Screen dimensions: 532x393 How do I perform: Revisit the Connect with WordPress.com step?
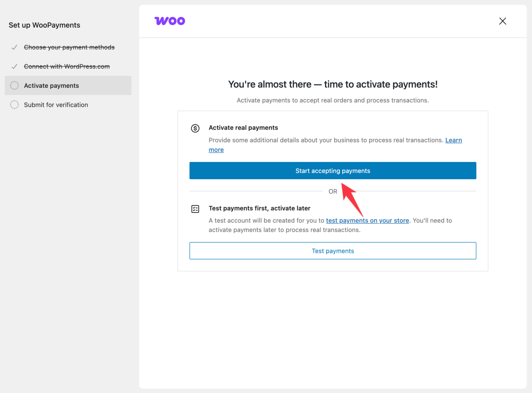click(66, 66)
